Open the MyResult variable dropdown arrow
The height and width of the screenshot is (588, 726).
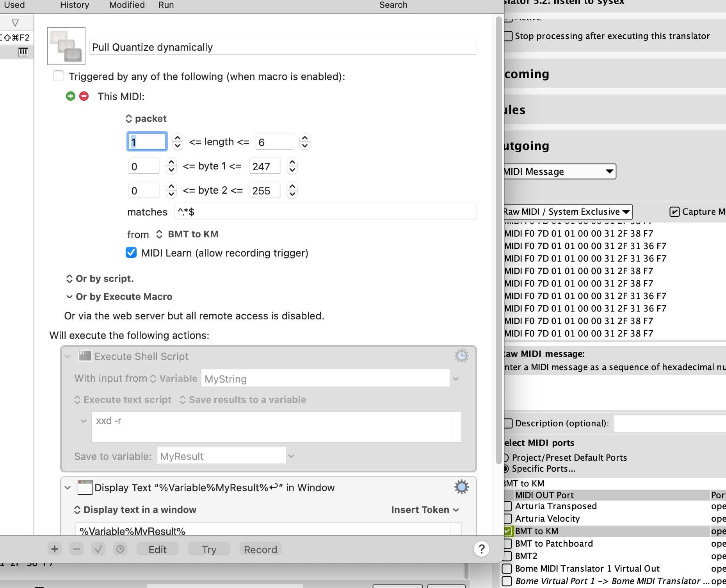click(291, 456)
